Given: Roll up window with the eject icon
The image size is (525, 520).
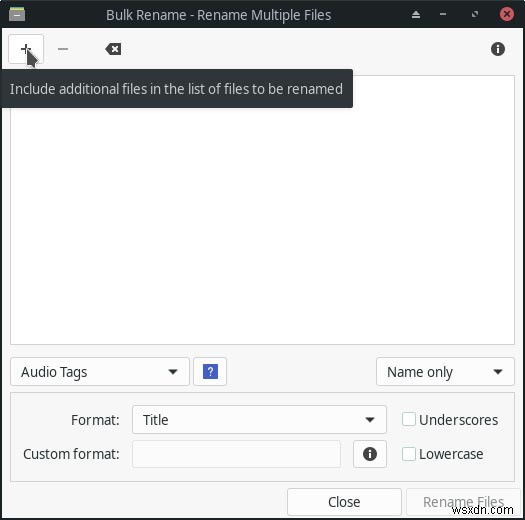Looking at the screenshot, I should point(416,14).
